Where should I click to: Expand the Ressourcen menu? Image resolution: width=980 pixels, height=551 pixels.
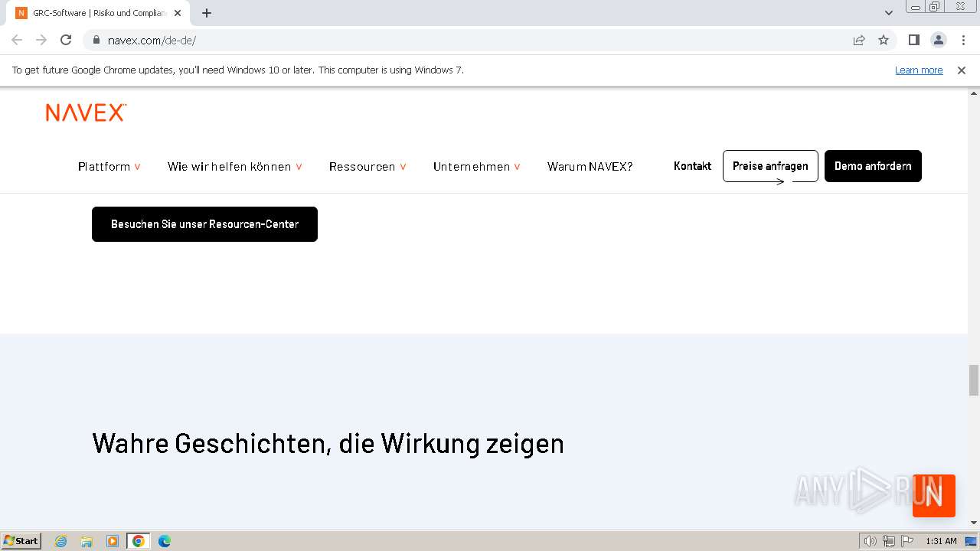point(367,166)
